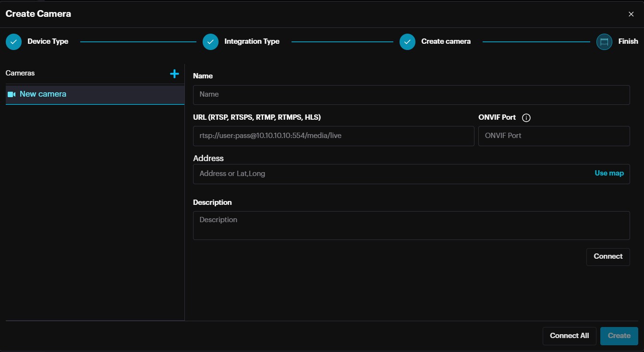Select the New camera list entry

95,94
